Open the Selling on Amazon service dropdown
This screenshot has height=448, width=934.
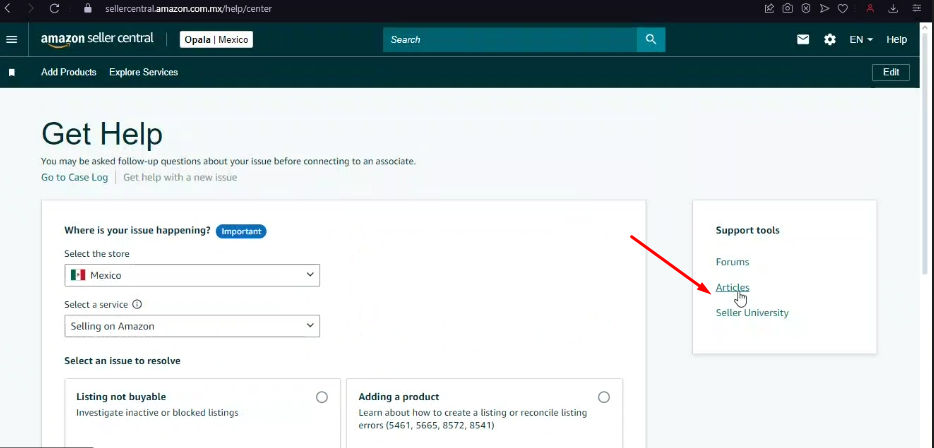pos(192,326)
